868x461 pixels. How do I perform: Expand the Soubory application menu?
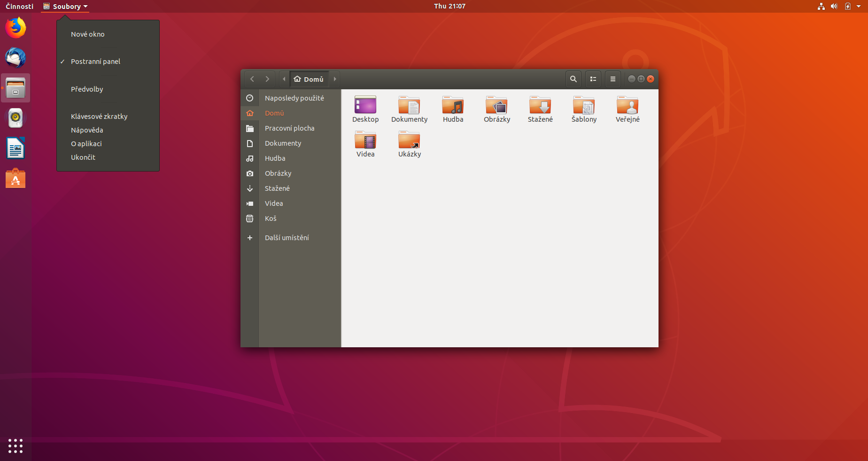point(65,6)
